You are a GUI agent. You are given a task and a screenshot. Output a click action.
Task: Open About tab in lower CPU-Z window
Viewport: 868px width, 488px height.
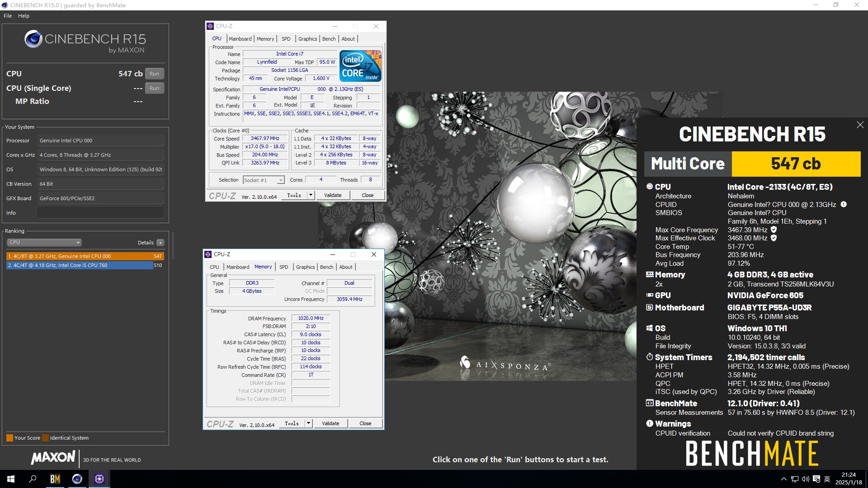[x=346, y=267]
